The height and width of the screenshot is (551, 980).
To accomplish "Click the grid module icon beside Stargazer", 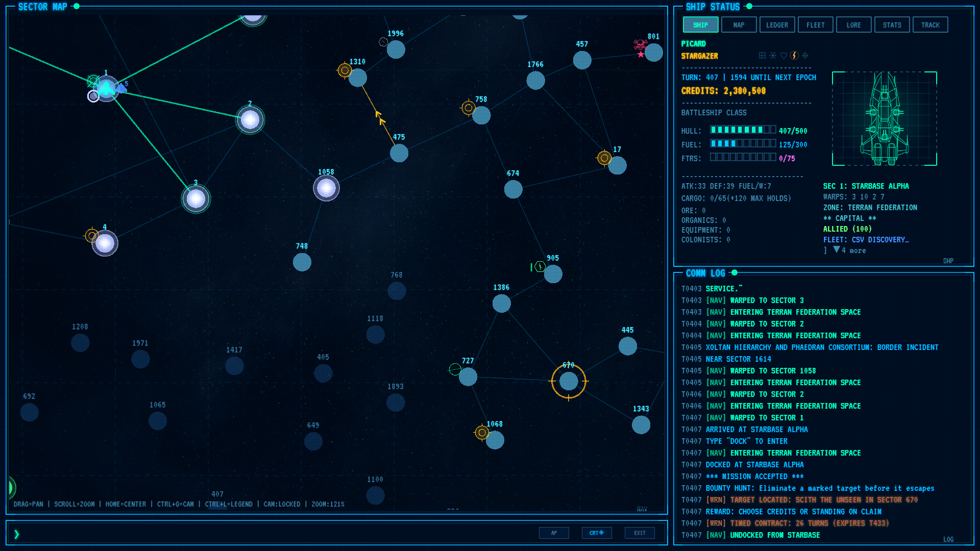I will [x=762, y=56].
